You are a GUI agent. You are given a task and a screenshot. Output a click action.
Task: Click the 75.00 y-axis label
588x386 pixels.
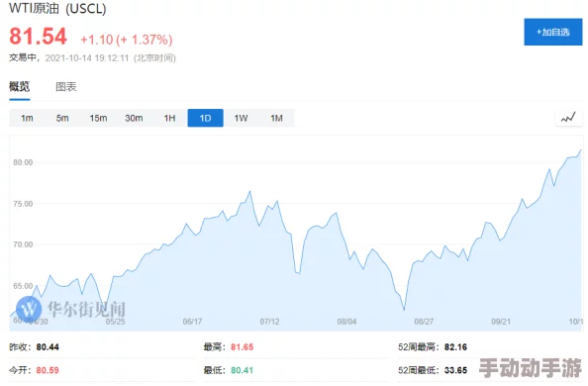point(23,204)
